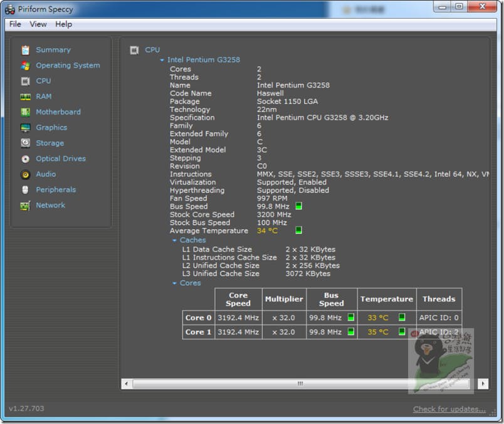The height and width of the screenshot is (424, 504).
Task: Click the horizontal scrollbar thumb
Action: [301, 384]
